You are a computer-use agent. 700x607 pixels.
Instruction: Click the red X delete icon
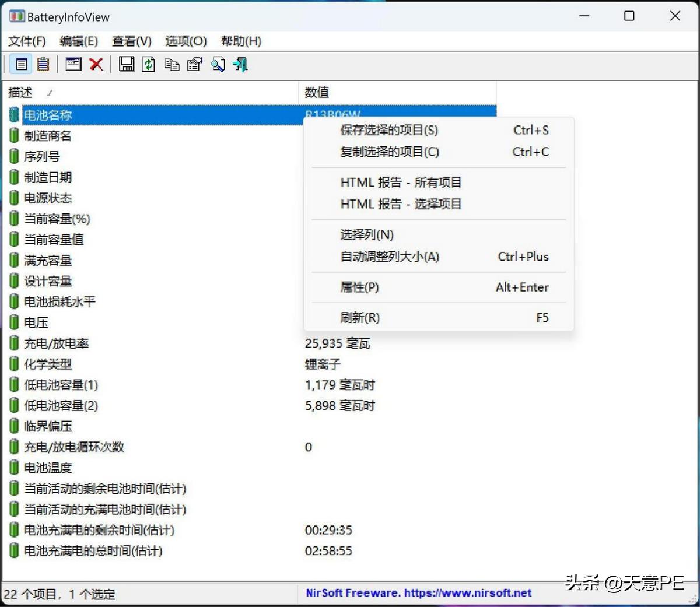(96, 64)
